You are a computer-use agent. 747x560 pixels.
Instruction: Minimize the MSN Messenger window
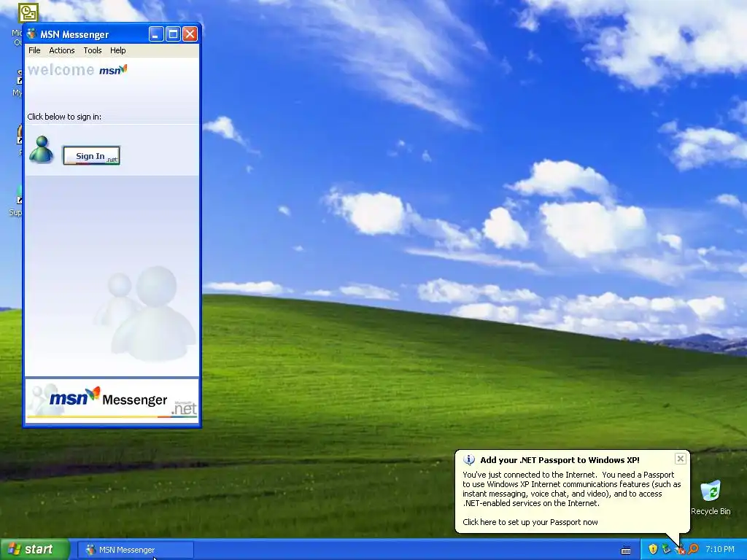pyautogui.click(x=156, y=34)
